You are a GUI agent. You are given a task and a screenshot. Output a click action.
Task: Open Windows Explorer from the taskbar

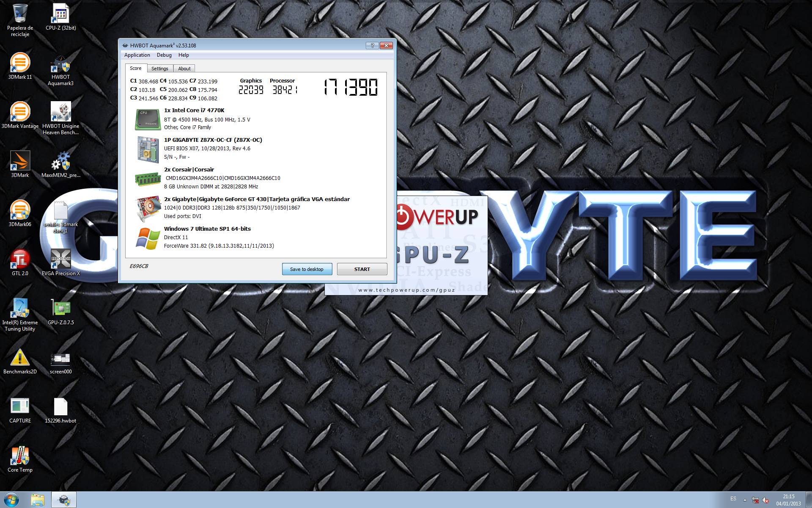tap(37, 500)
